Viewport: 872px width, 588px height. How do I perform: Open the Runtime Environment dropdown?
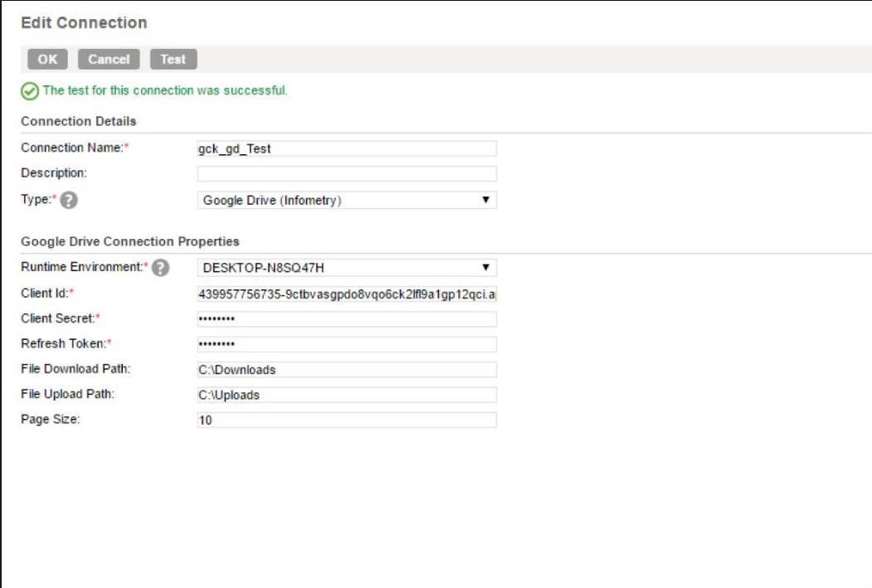point(344,265)
